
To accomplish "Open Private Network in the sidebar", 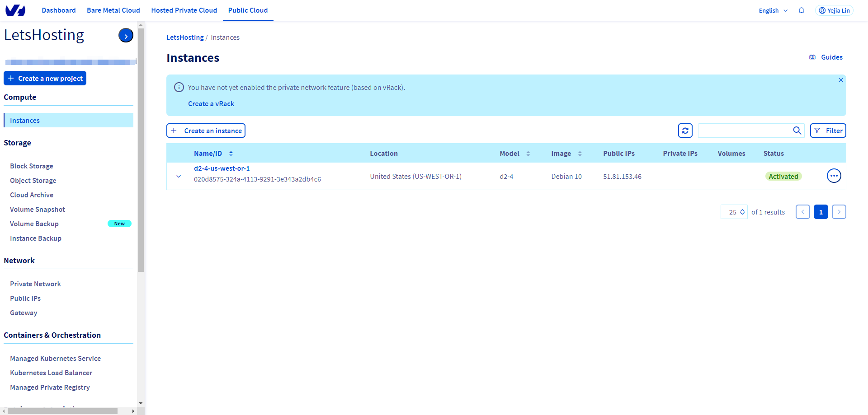I will tap(35, 284).
